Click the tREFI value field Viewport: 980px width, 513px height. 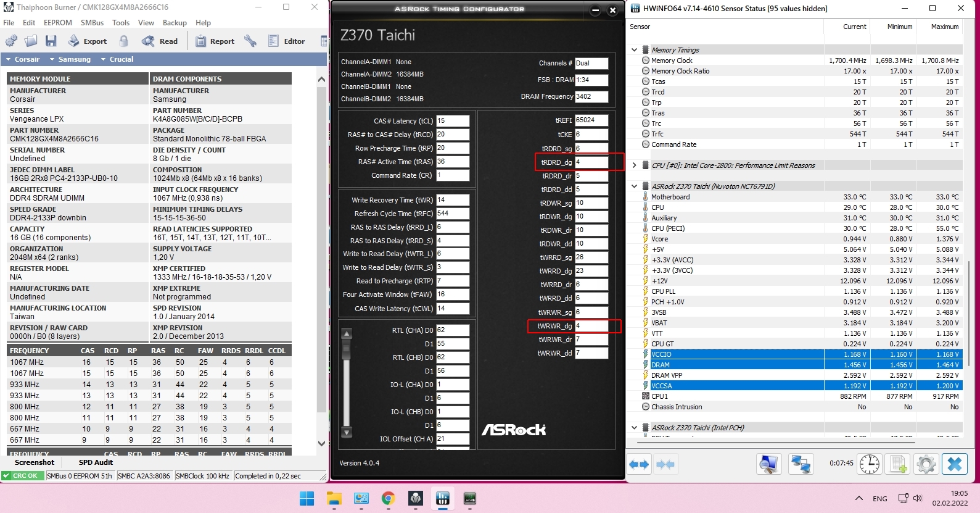coord(591,120)
